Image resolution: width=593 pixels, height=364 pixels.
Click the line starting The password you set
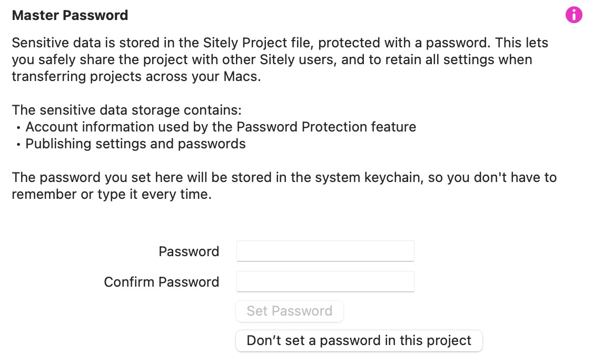point(284,177)
